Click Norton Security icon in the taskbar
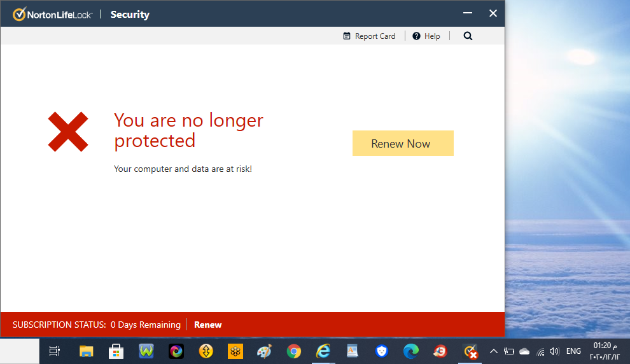Screen dimensions: 630x364 click(470, 351)
